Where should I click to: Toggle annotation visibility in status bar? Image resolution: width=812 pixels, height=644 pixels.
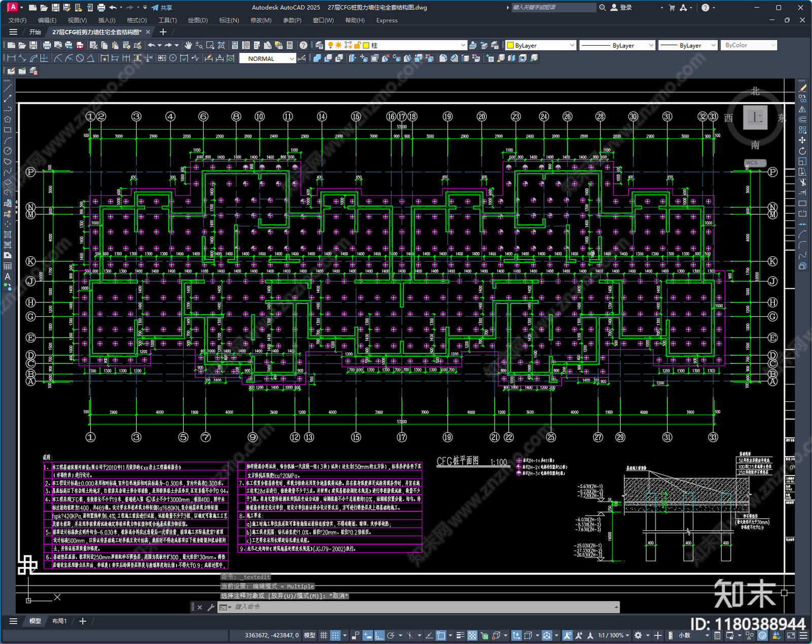(x=567, y=635)
